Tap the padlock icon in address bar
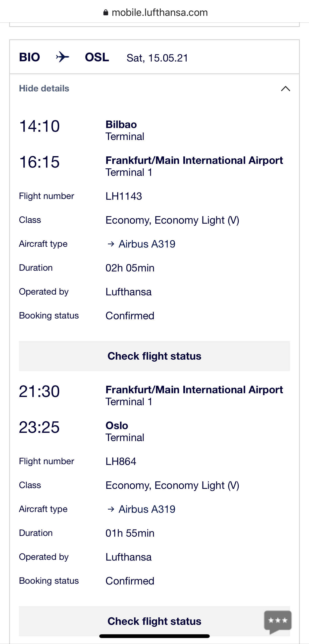 coord(106,12)
